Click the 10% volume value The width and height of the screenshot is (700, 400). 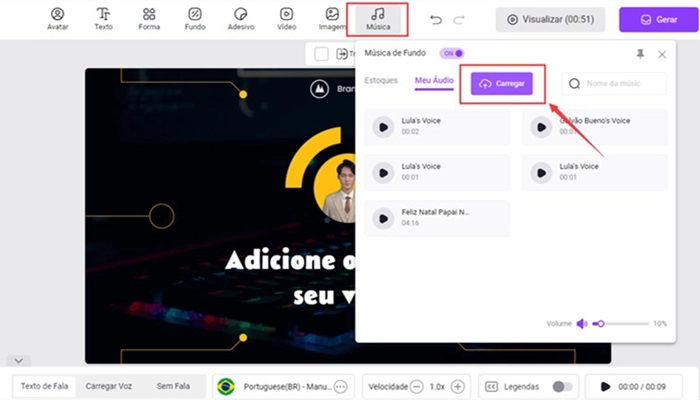pos(660,324)
